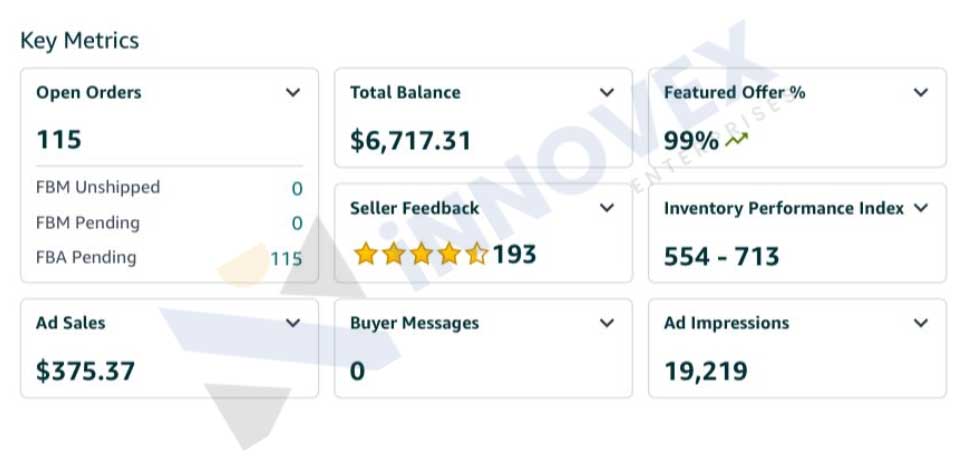Image resolution: width=954 pixels, height=467 pixels.
Task: Click the $375.37 Ad Sales amount
Action: pyautogui.click(x=85, y=372)
